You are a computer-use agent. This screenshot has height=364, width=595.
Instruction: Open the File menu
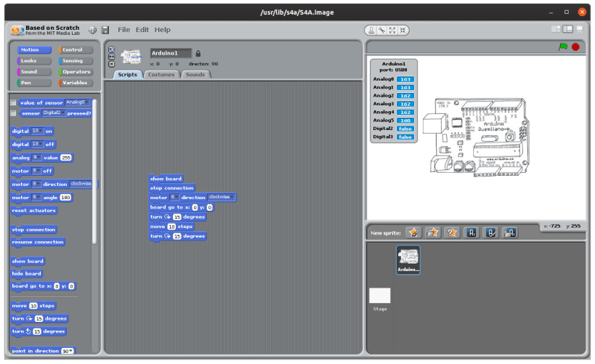click(124, 30)
